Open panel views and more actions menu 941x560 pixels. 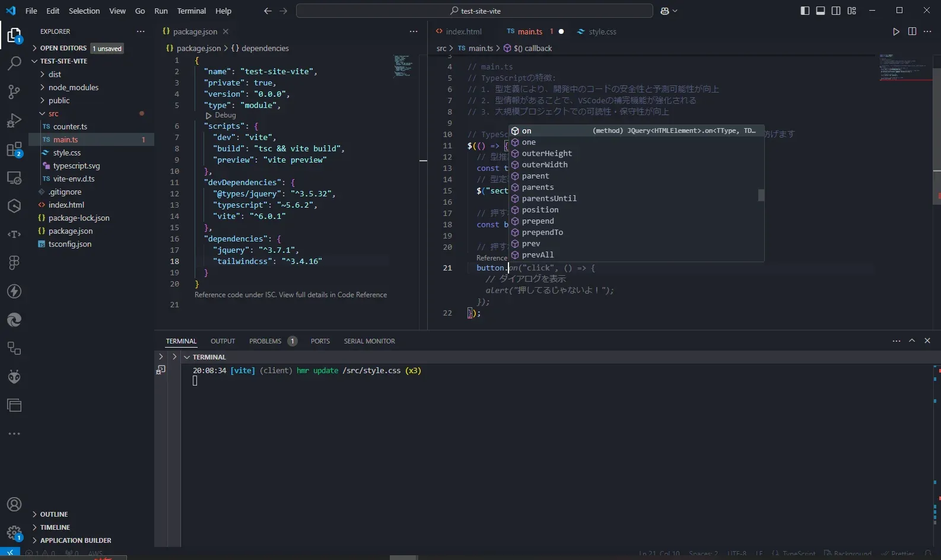click(x=897, y=341)
